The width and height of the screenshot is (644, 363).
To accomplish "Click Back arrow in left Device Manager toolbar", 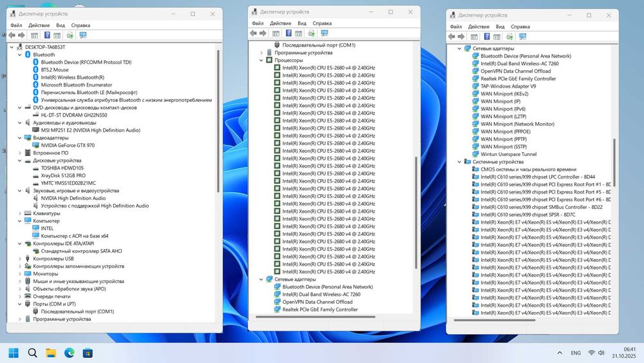I will click(x=12, y=35).
